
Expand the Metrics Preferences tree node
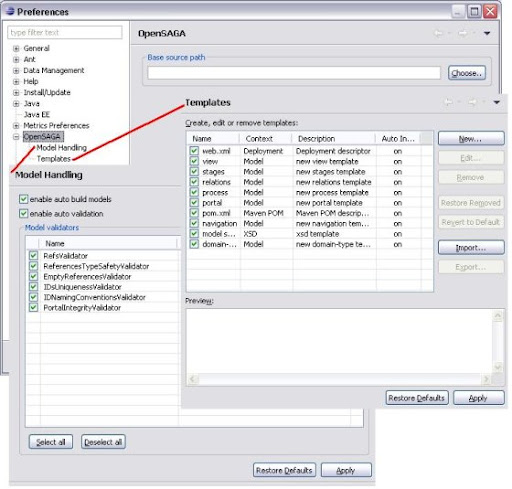(16, 126)
